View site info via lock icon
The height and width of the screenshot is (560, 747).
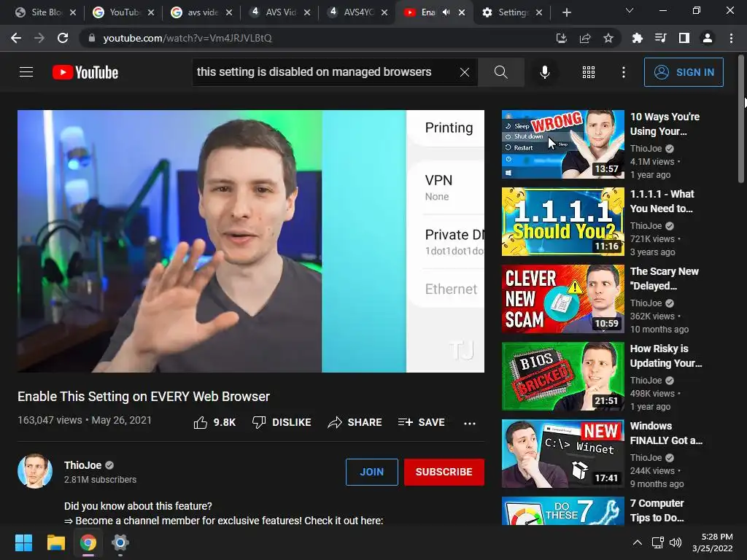(x=91, y=38)
